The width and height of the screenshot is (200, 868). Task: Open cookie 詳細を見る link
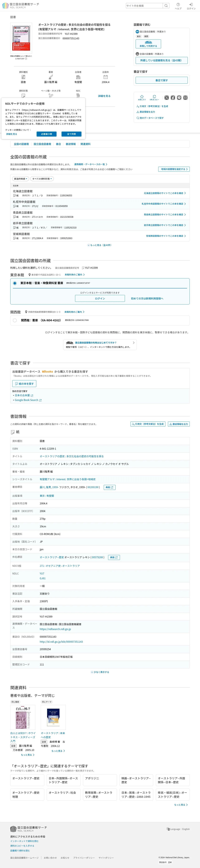pos(11,134)
